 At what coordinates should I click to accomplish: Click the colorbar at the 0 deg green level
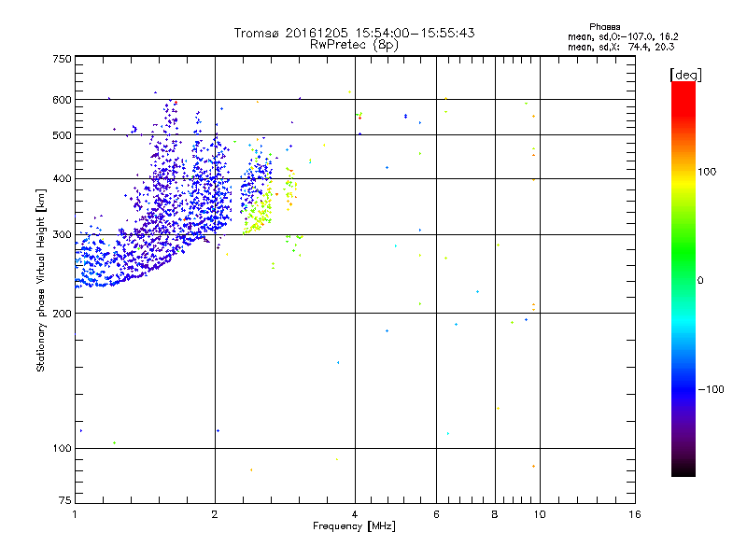684,280
